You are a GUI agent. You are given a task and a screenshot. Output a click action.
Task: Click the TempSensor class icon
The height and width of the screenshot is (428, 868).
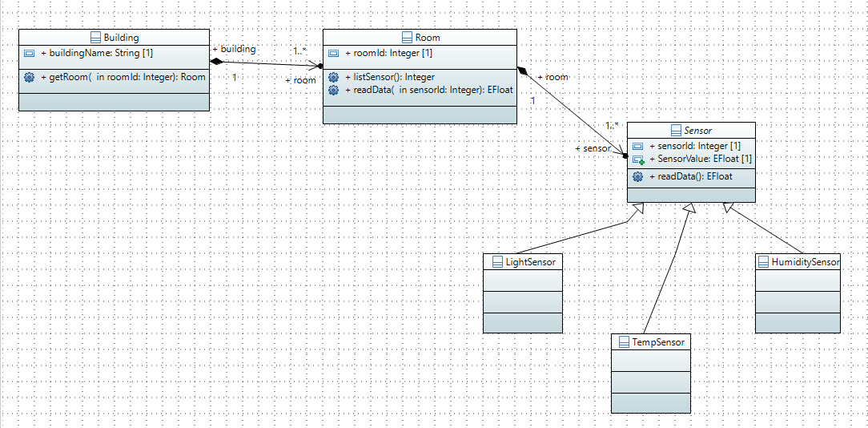pyautogui.click(x=624, y=342)
